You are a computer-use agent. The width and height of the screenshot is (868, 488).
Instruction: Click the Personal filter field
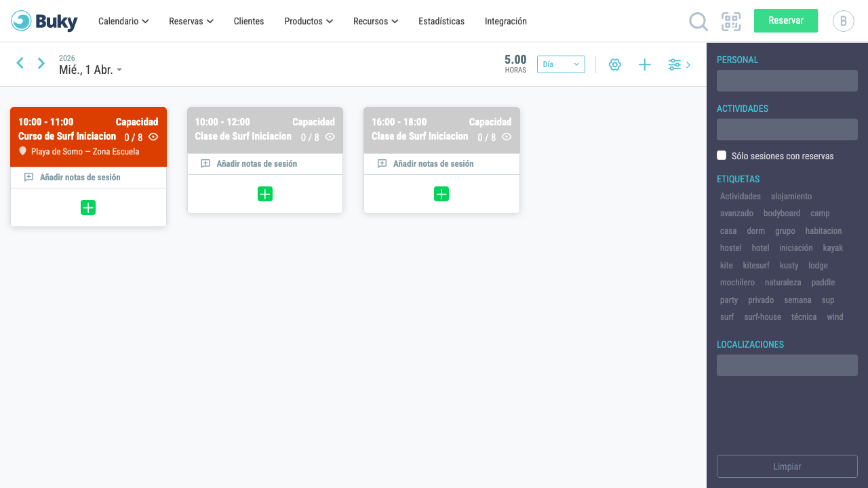tap(787, 80)
